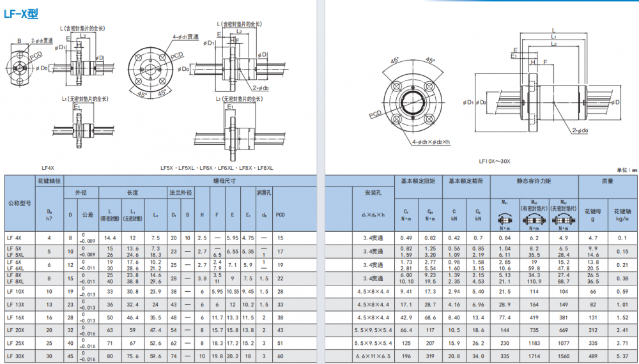Click the MA2 with-seal moment icon

535,220
